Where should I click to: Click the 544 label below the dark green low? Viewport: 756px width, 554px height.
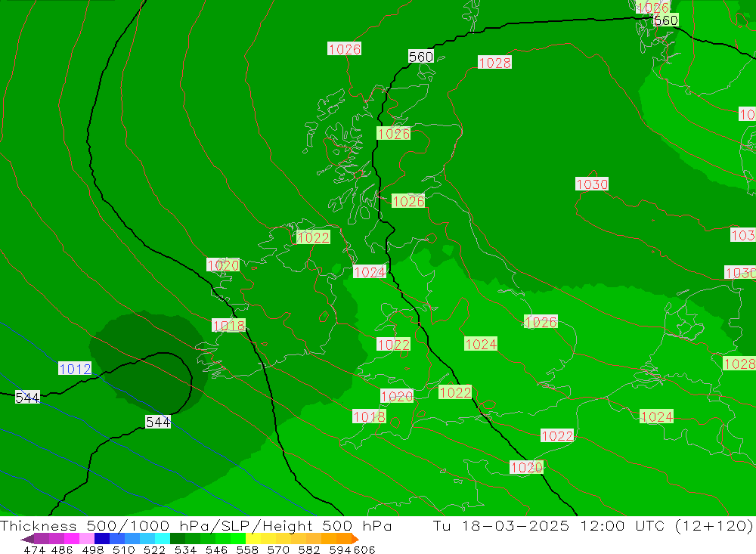pyautogui.click(x=158, y=422)
